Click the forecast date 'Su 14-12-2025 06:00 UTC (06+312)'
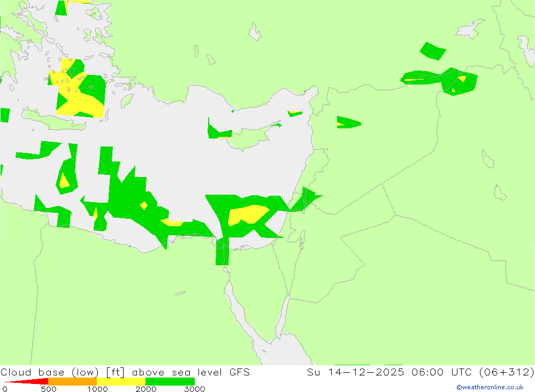535x392 pixels. tap(421, 372)
